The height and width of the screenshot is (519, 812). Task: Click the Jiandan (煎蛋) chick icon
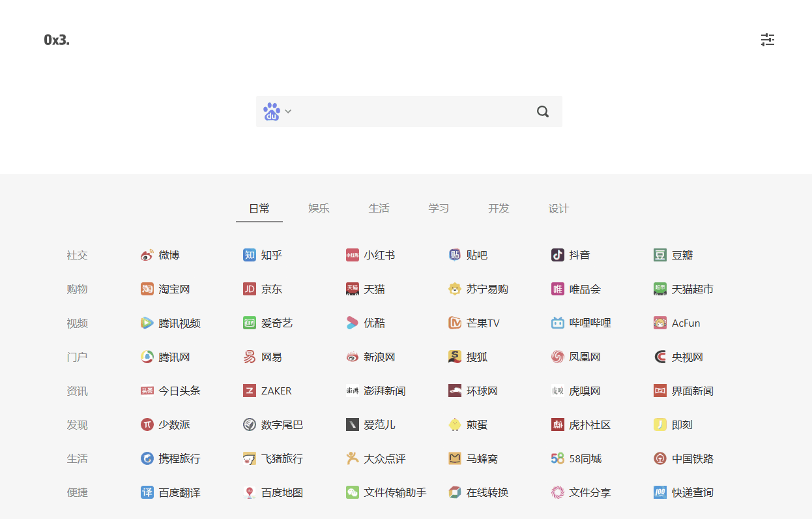pos(455,424)
